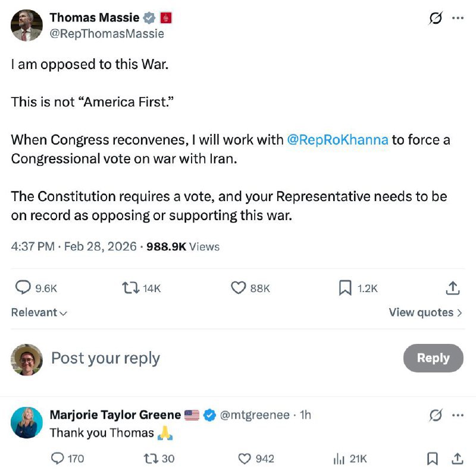
Task: Repost Marjorie Taylor Greene's reply
Action: point(150,458)
